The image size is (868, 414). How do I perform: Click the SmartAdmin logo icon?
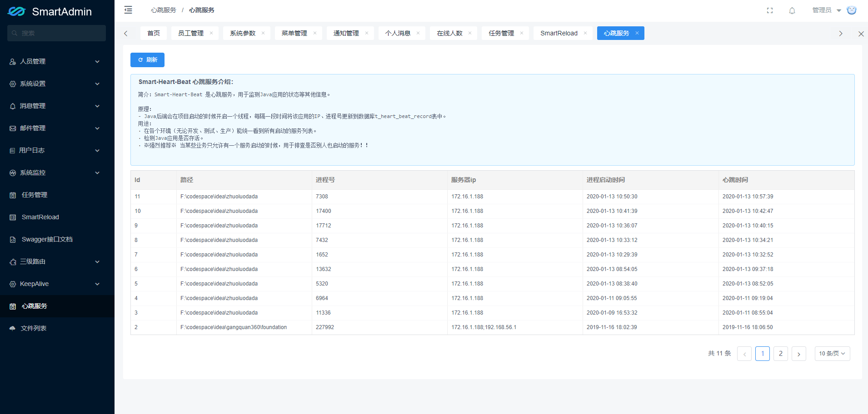click(16, 11)
